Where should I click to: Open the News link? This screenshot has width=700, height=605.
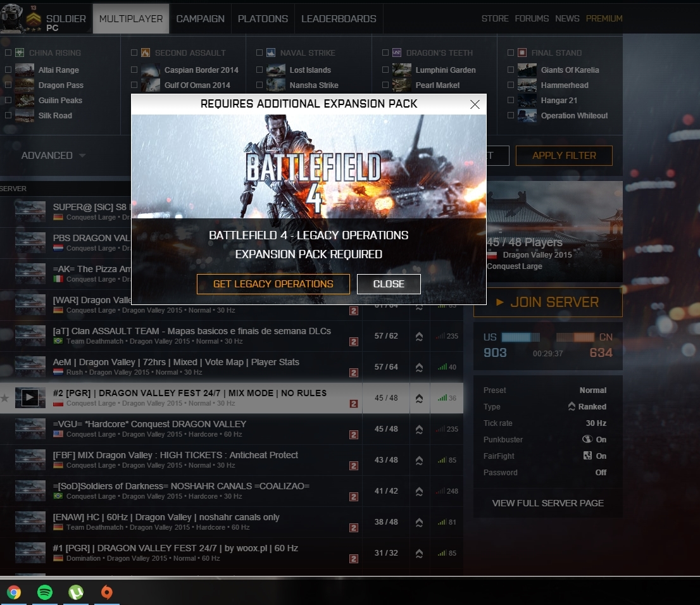567,18
